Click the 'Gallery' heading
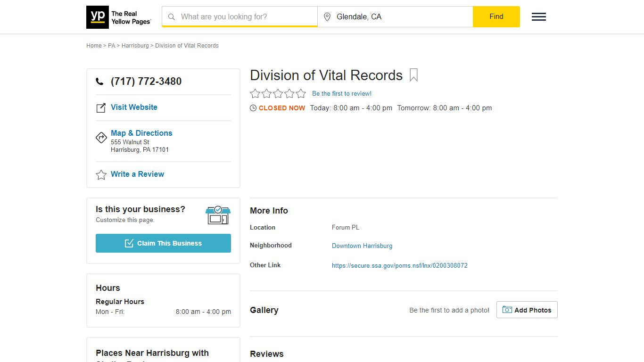This screenshot has width=644, height=362. pyautogui.click(x=264, y=310)
